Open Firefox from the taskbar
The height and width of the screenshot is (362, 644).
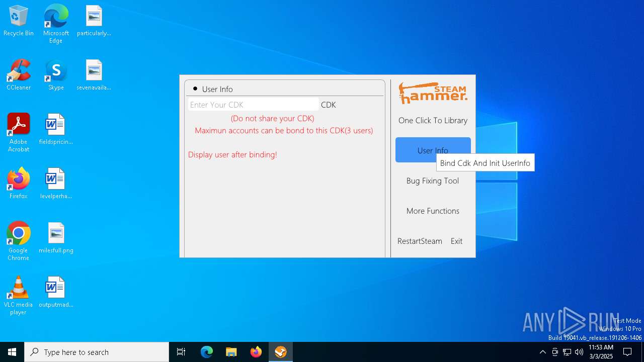256,352
